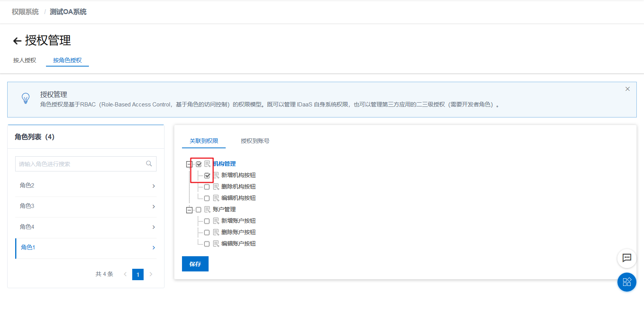Click the document icon next to 新增账户按钮

coord(216,221)
